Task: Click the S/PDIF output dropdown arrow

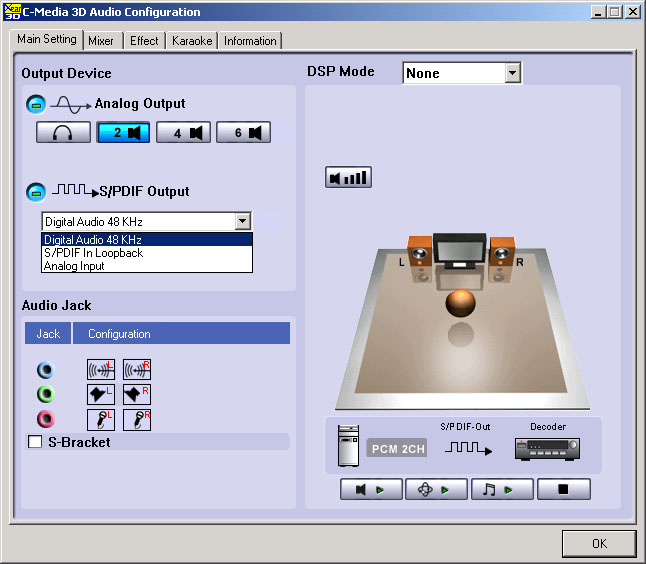Action: (x=243, y=222)
